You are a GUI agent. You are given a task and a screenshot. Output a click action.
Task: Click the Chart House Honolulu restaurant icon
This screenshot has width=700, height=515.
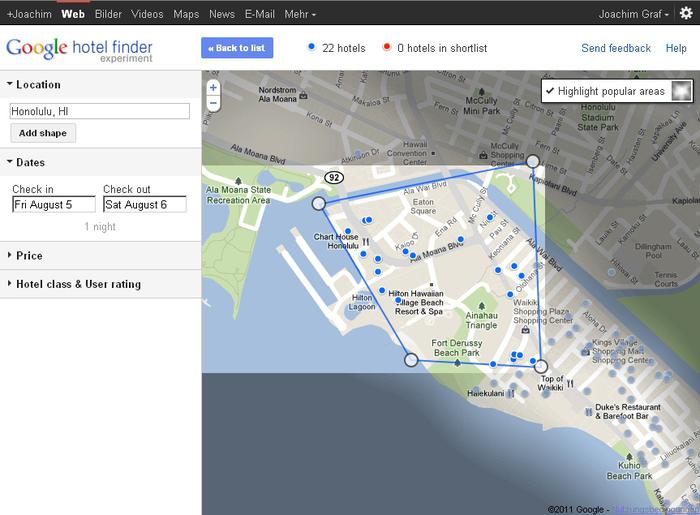[x=366, y=241]
